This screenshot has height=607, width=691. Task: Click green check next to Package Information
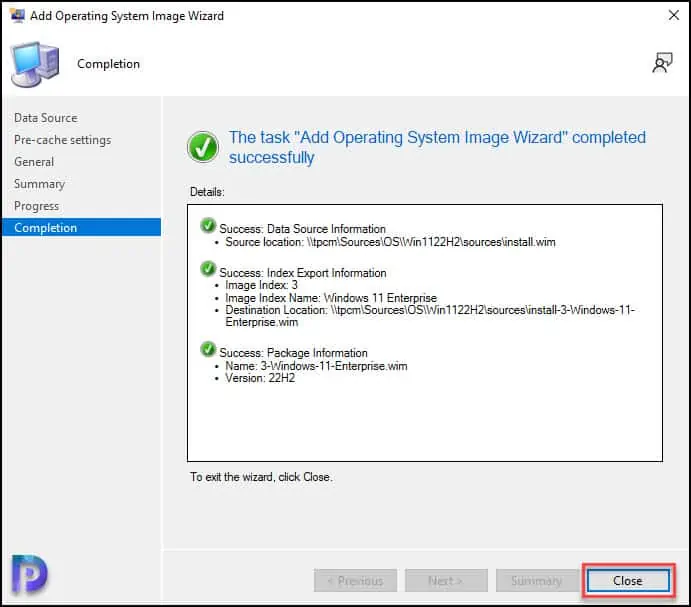click(208, 349)
